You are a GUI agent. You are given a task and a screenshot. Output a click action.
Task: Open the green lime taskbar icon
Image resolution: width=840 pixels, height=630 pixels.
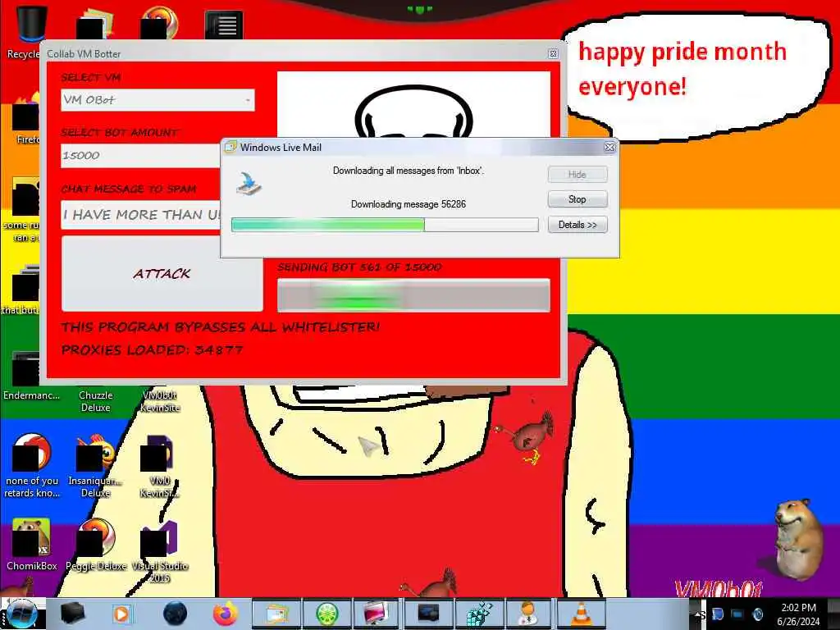pyautogui.click(x=326, y=614)
